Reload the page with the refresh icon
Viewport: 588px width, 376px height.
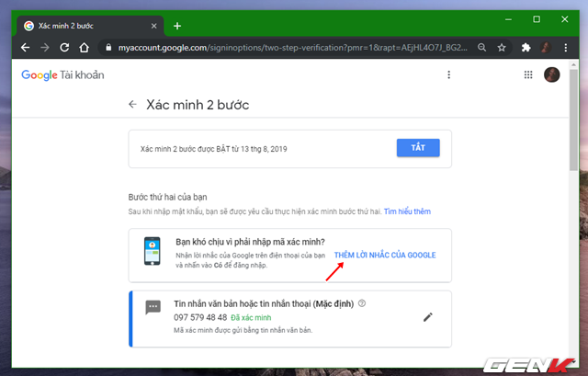[64, 48]
